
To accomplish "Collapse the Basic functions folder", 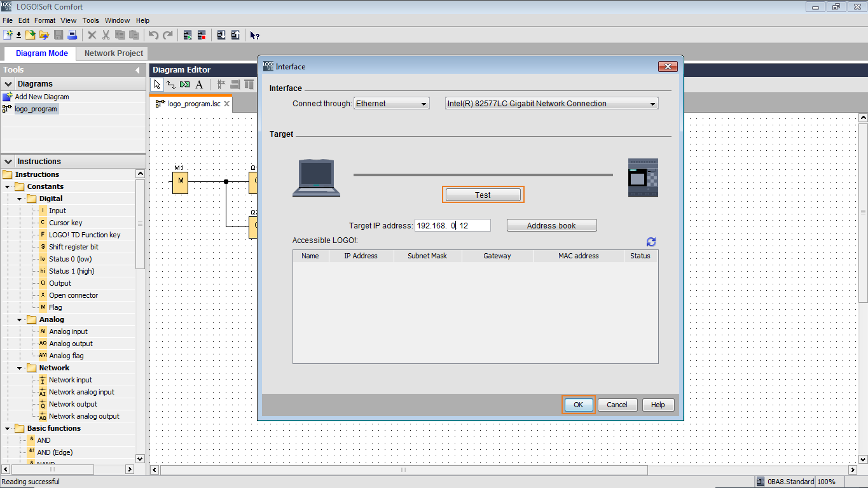I will point(8,429).
